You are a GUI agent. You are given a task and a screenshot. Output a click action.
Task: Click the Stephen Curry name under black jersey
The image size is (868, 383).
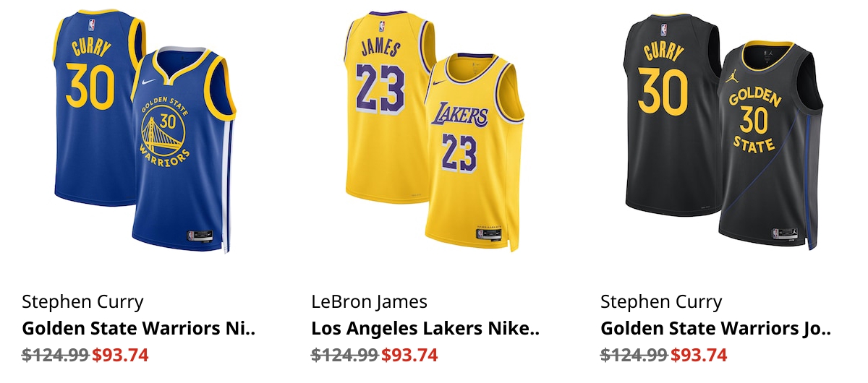click(x=661, y=302)
